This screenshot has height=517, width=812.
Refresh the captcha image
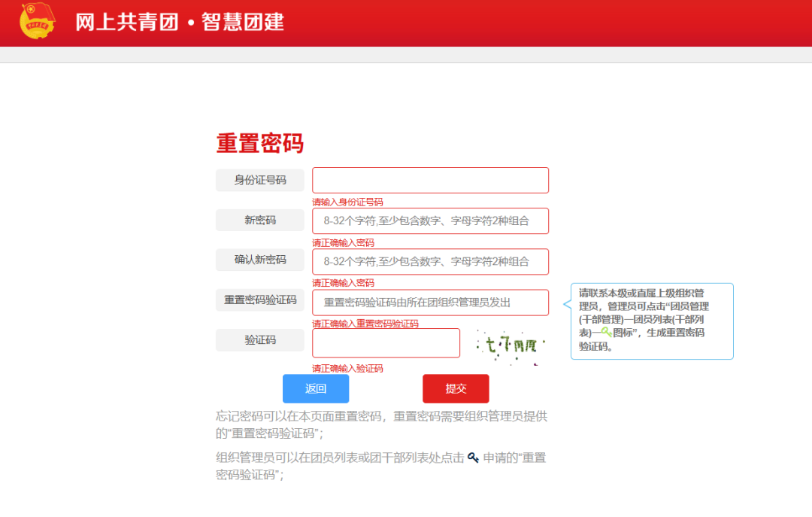coord(511,346)
